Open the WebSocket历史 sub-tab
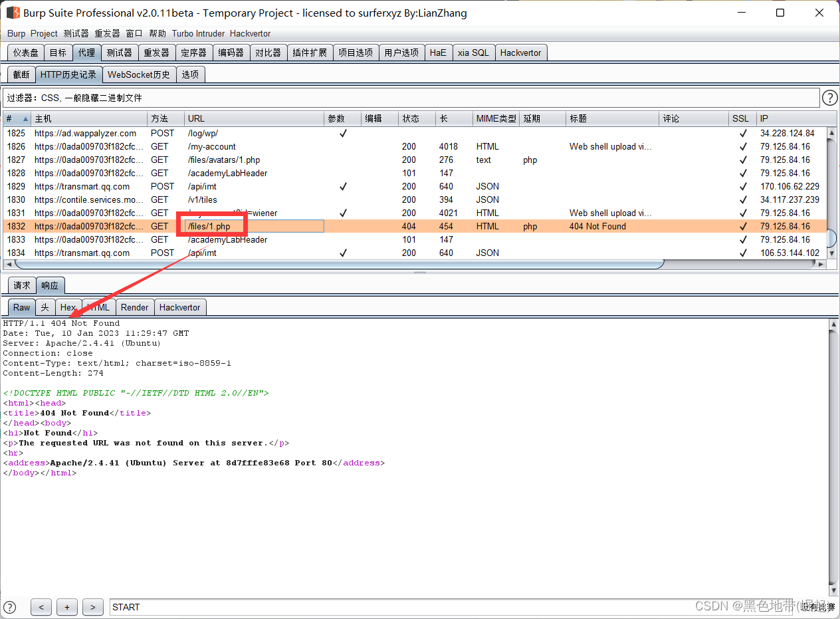The width and height of the screenshot is (840, 619). [x=139, y=74]
